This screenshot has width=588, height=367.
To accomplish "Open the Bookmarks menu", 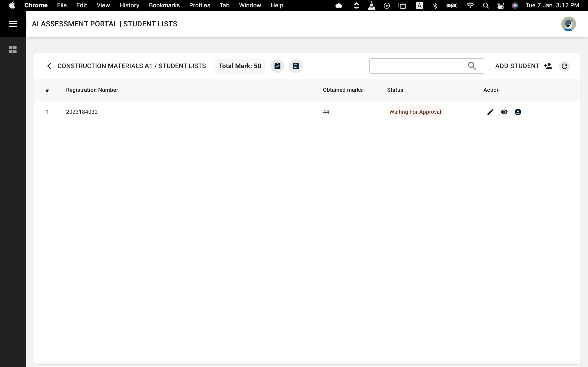I will (x=164, y=5).
